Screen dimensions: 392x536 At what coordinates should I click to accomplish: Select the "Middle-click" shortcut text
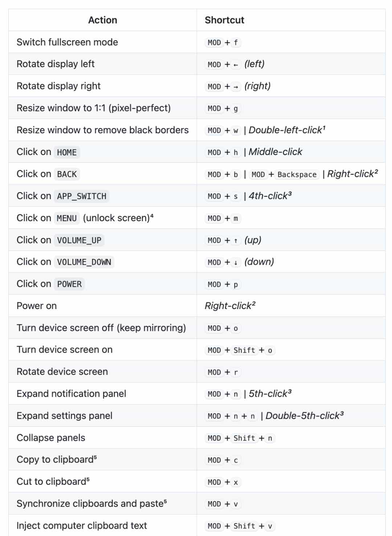coord(275,152)
